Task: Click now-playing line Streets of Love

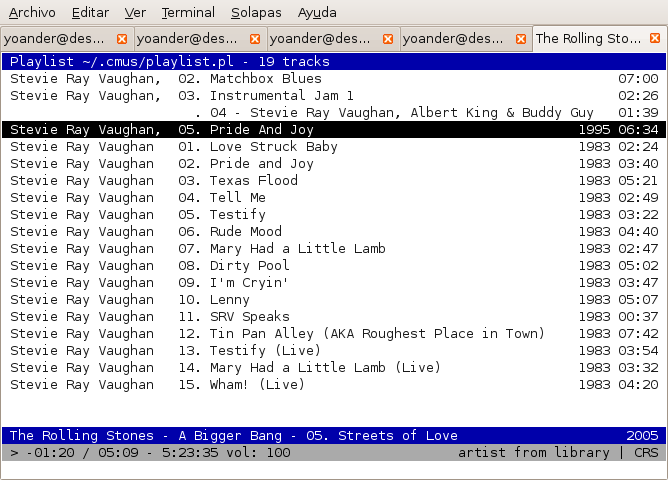Action: [x=334, y=436]
